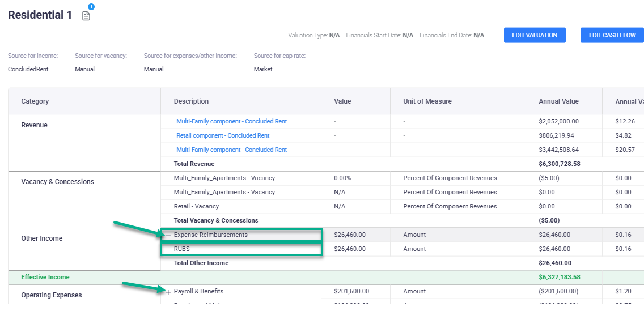644x311 pixels.
Task: Click the Category column header
Action: (x=35, y=101)
